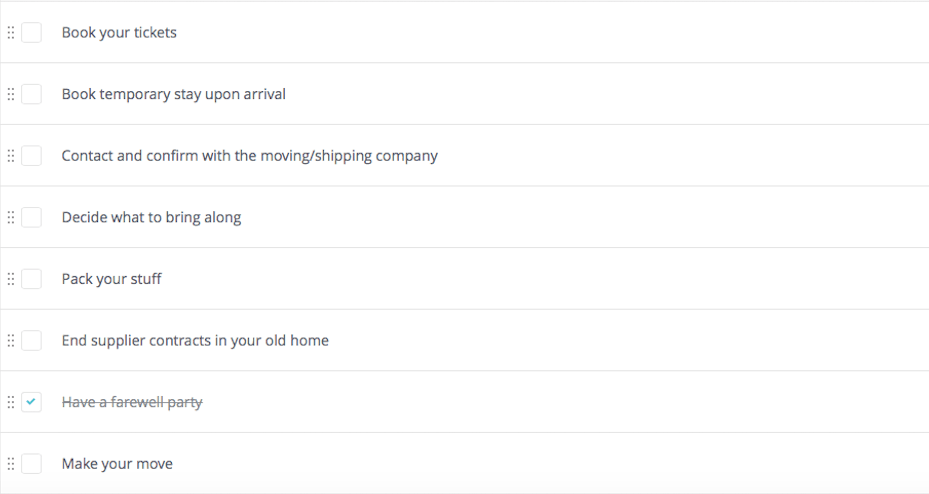The height and width of the screenshot is (494, 929).
Task: Check End supplier contracts task box
Action: click(x=32, y=341)
